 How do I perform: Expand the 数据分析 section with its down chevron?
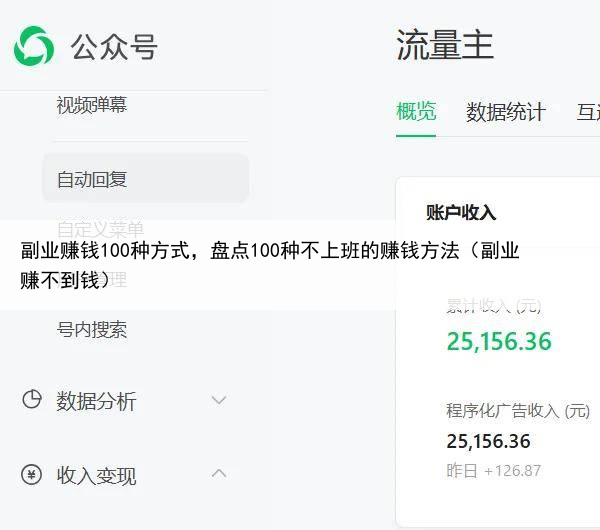219,400
